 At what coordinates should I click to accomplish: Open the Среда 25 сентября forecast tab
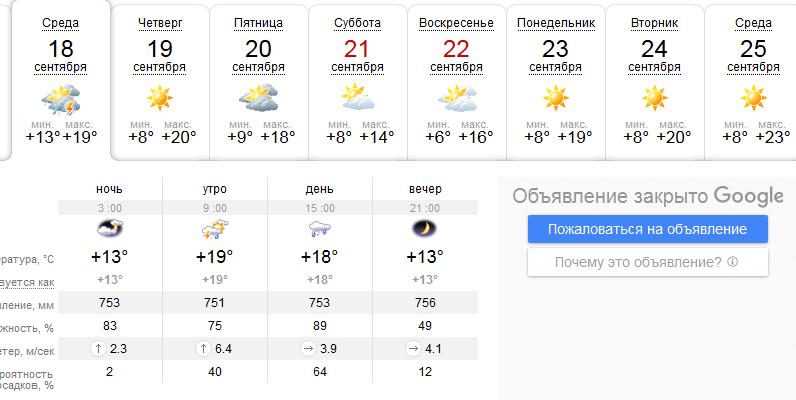pos(751,82)
